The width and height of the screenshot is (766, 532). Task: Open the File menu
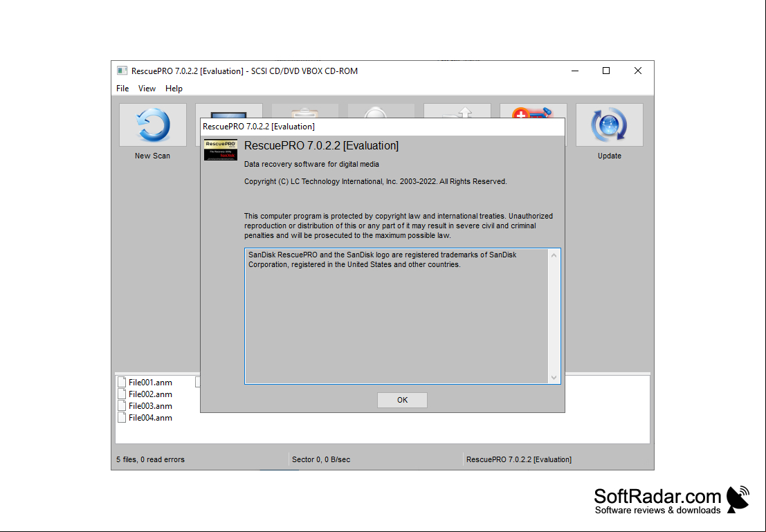click(122, 89)
